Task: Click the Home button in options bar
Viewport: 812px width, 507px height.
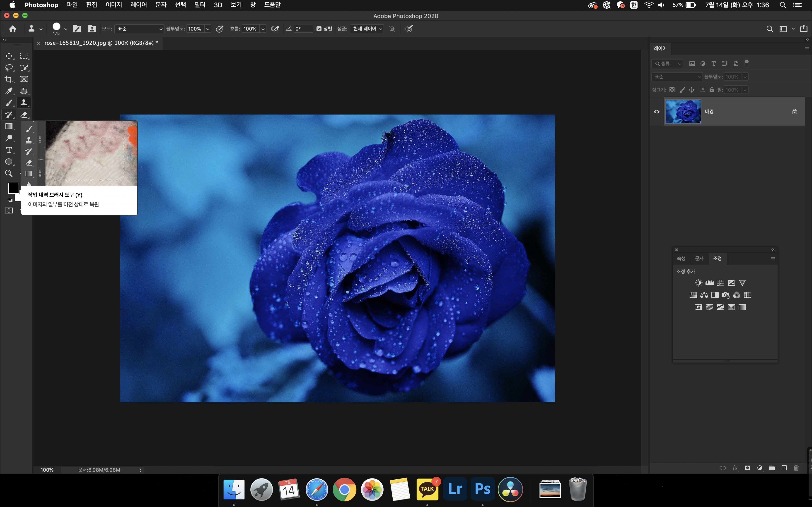Action: coord(13,29)
